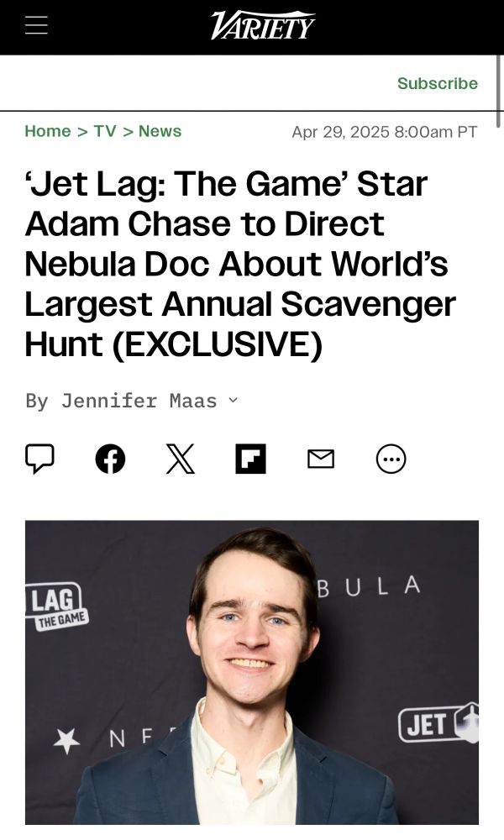
Task: Share article via email envelope icon
Action: click(321, 459)
